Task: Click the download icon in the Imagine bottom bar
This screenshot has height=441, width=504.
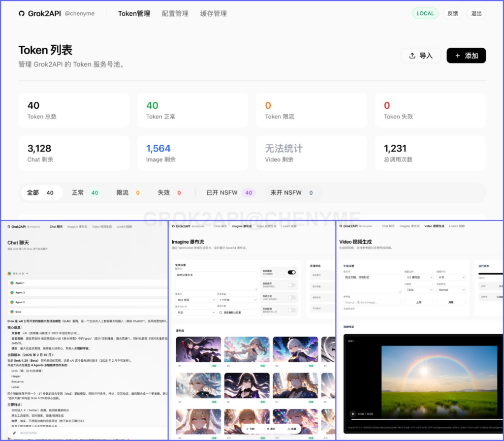Action: 289,429
